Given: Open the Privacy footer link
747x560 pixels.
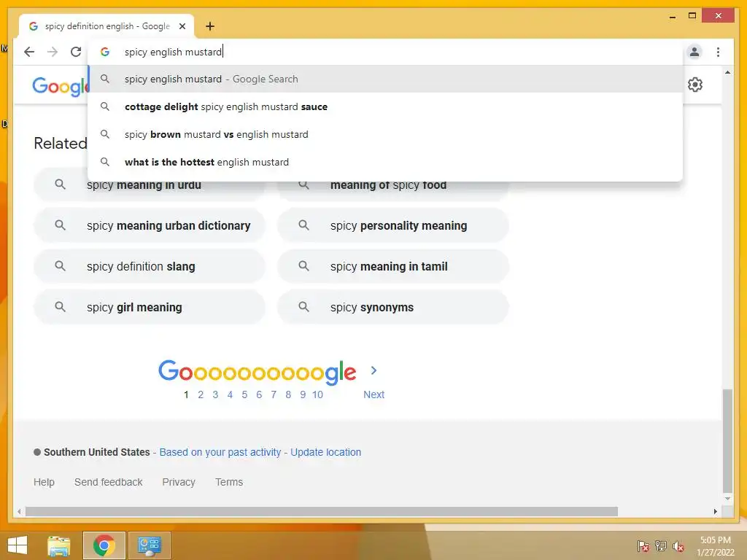Looking at the screenshot, I should tap(179, 482).
